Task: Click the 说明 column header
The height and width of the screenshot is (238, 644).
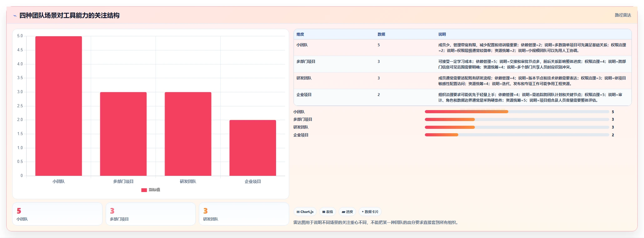Action: 442,34
